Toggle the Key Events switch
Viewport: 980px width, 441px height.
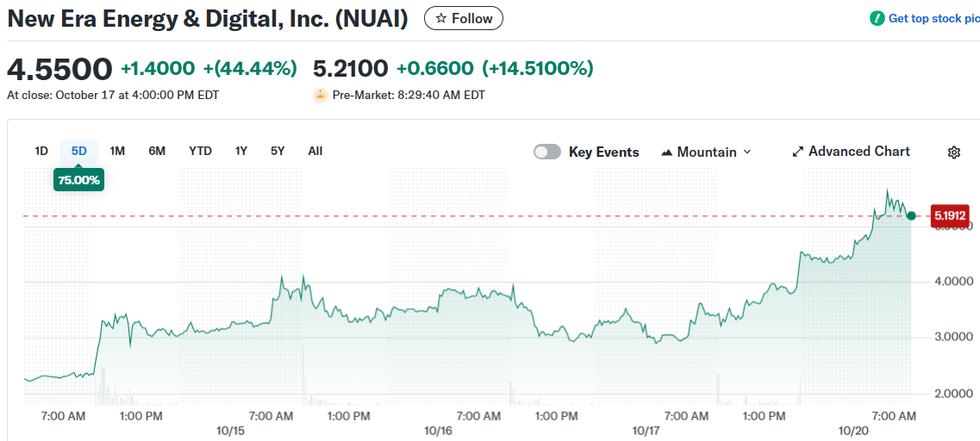(x=547, y=152)
